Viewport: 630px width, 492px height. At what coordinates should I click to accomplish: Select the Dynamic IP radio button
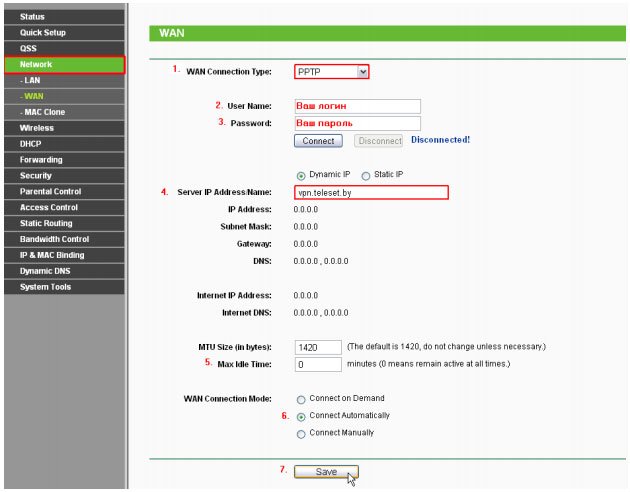[x=301, y=175]
